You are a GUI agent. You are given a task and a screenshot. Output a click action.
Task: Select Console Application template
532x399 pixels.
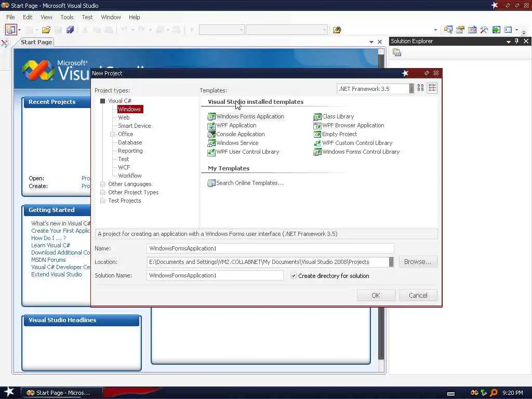coord(236,134)
